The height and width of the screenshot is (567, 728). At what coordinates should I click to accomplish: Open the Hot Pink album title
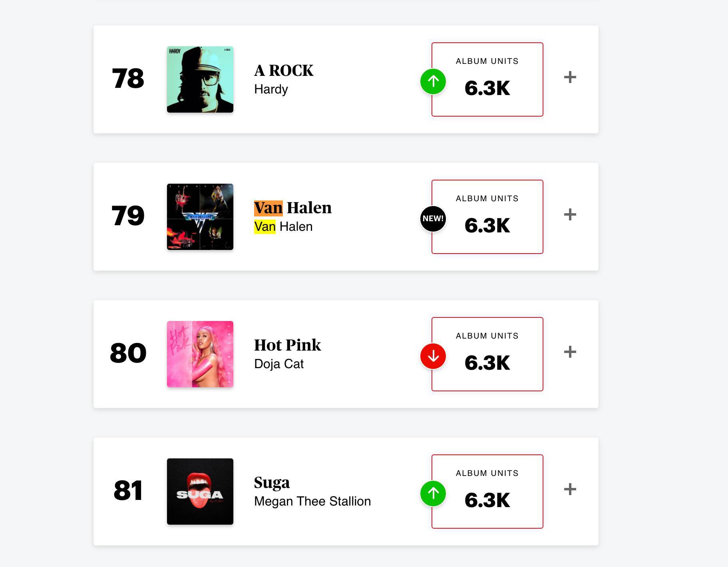tap(287, 345)
